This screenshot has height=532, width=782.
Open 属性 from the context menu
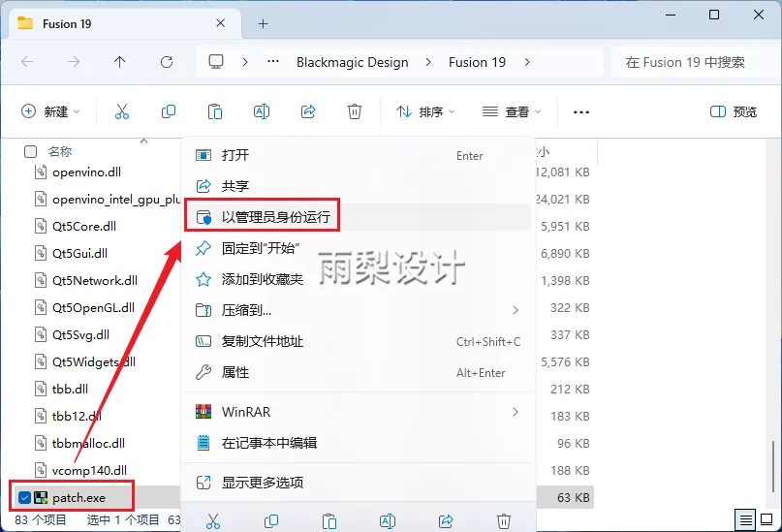tap(358, 372)
